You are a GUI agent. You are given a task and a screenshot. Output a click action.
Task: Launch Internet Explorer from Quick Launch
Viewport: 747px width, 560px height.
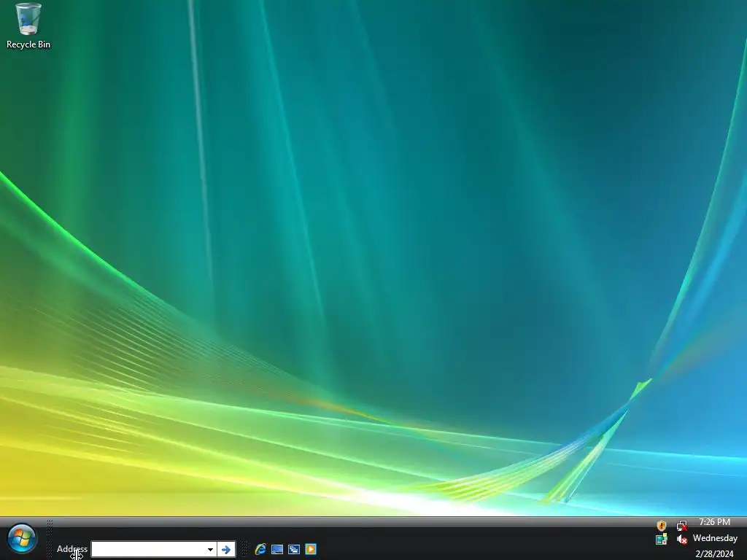pyautogui.click(x=260, y=549)
